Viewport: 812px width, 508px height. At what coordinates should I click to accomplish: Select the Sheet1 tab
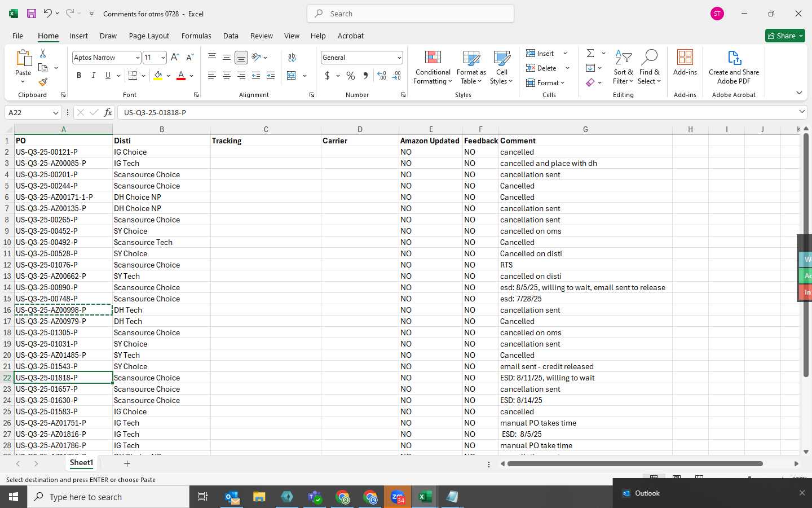[x=81, y=463]
